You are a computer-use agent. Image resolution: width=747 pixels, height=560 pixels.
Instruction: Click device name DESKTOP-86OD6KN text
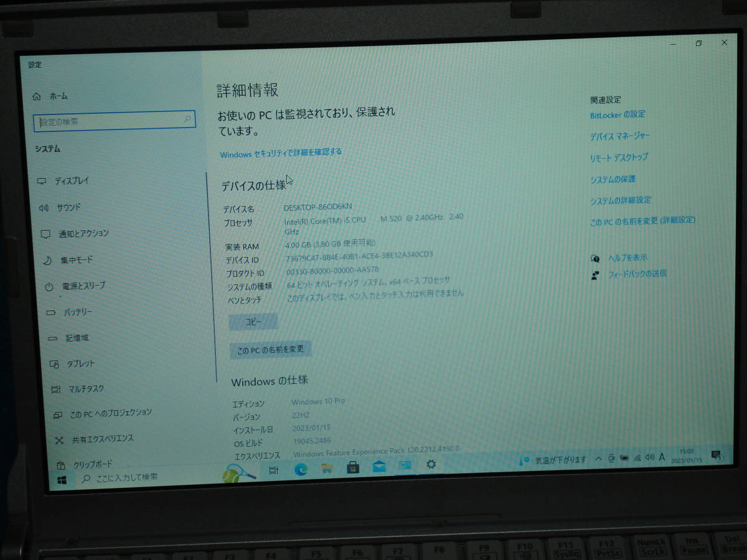tap(317, 207)
